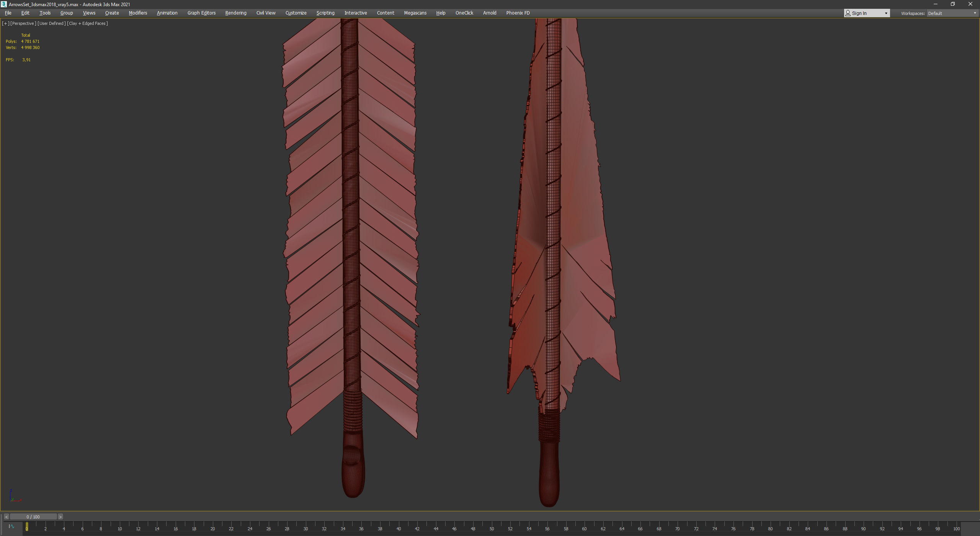Click frame 76 on the track bar
Viewport: 980px width, 536px height.
(x=733, y=528)
